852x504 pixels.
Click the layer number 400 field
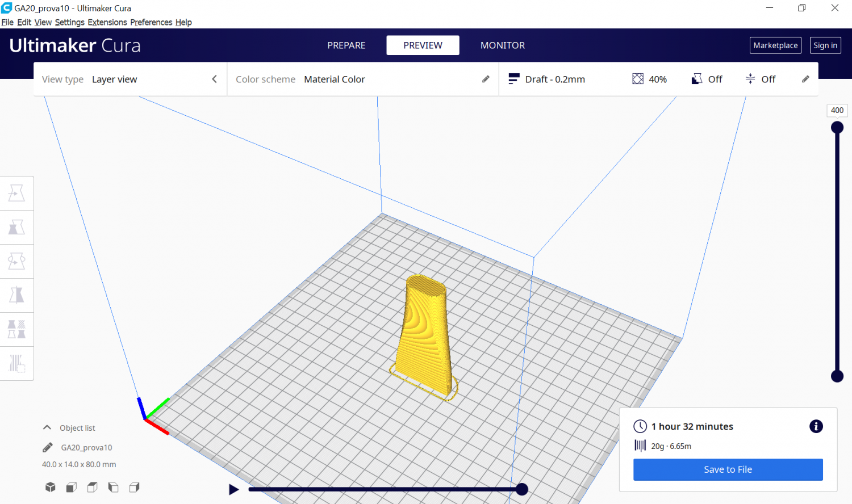[837, 110]
